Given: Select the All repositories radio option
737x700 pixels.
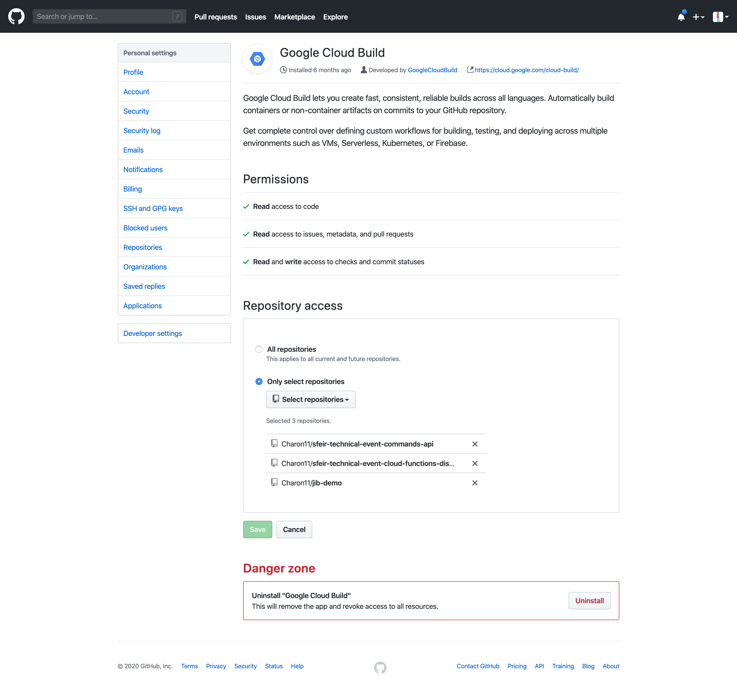Looking at the screenshot, I should 259,349.
